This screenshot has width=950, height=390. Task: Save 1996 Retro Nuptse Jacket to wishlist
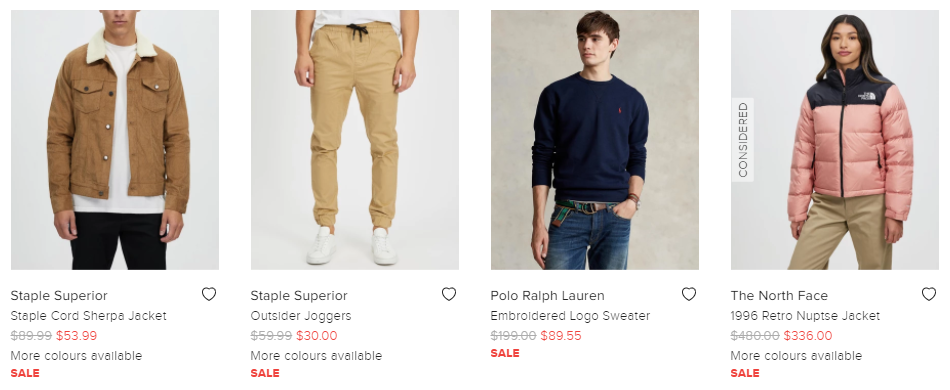click(x=929, y=294)
